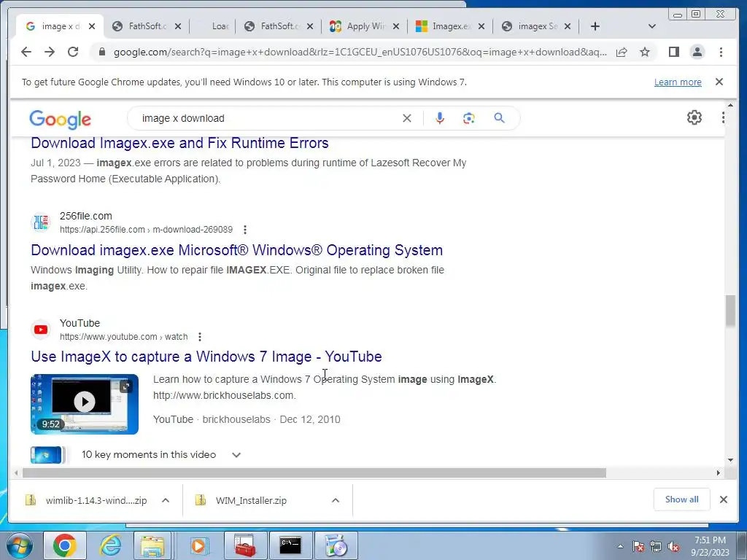Bookmark this page with the star icon
747x560 pixels.
click(645, 52)
